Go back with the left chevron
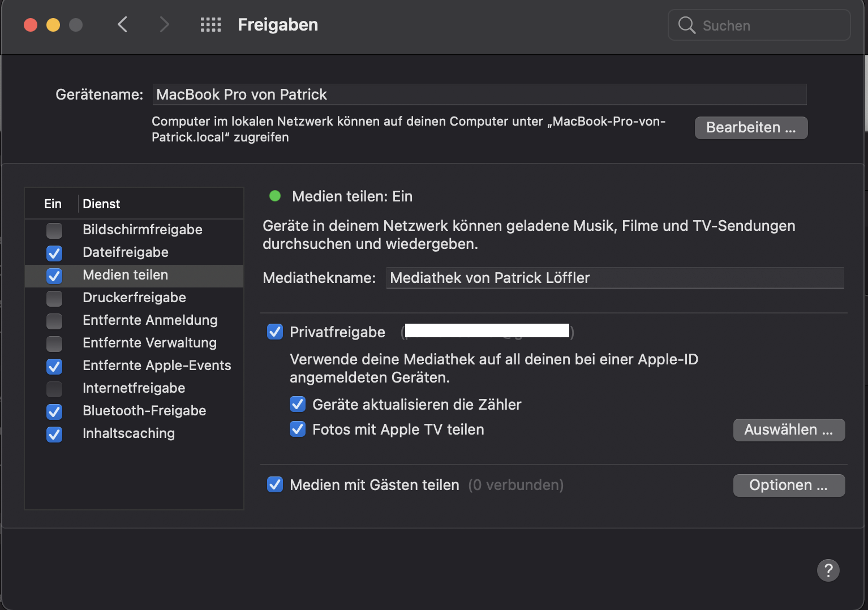The width and height of the screenshot is (868, 610). (x=122, y=24)
